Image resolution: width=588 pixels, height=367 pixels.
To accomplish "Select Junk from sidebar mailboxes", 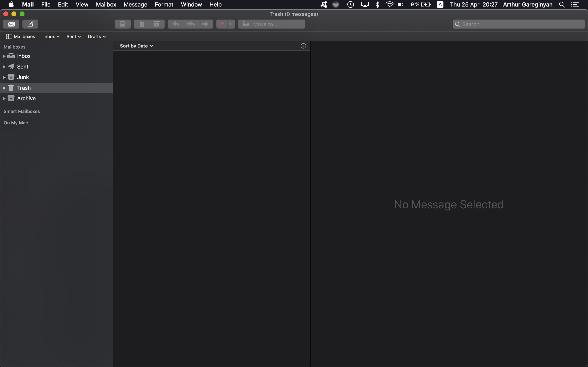I will coord(23,77).
